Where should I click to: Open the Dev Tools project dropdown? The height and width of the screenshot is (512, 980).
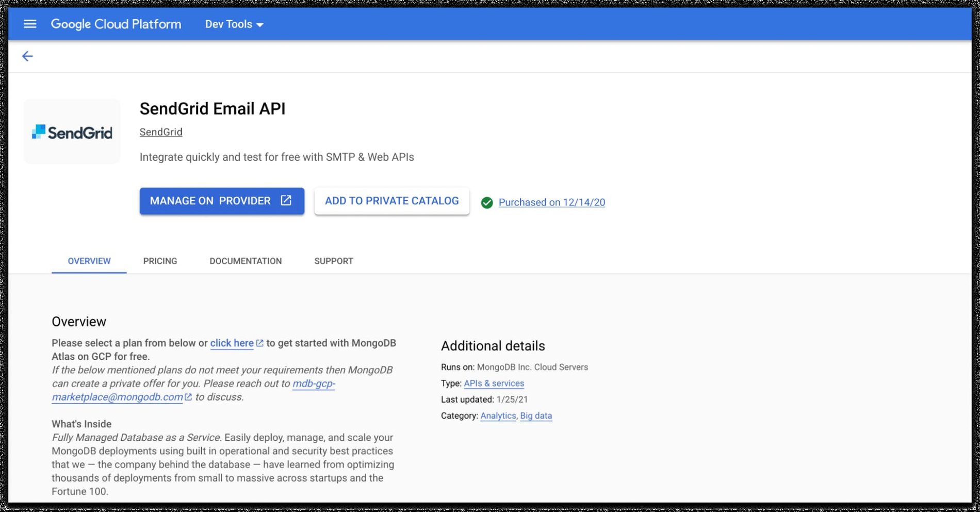[234, 24]
